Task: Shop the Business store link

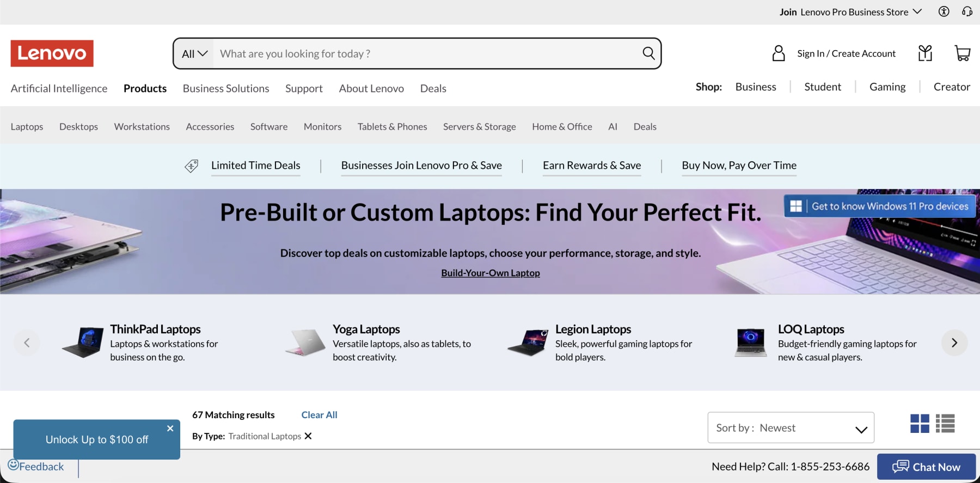Action: (x=756, y=87)
